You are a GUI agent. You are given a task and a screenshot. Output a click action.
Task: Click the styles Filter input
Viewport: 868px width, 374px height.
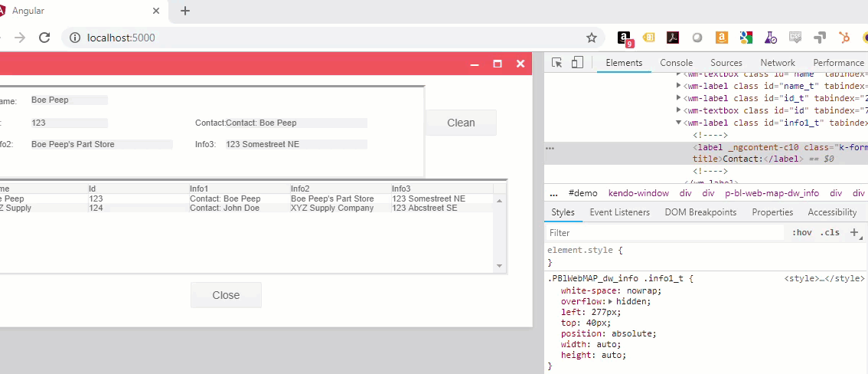click(664, 233)
